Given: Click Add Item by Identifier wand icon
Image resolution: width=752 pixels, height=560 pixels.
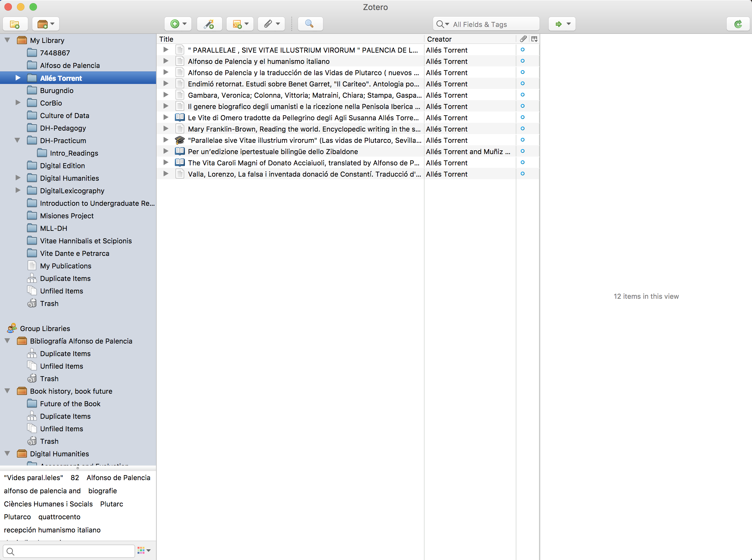Looking at the screenshot, I should click(209, 24).
